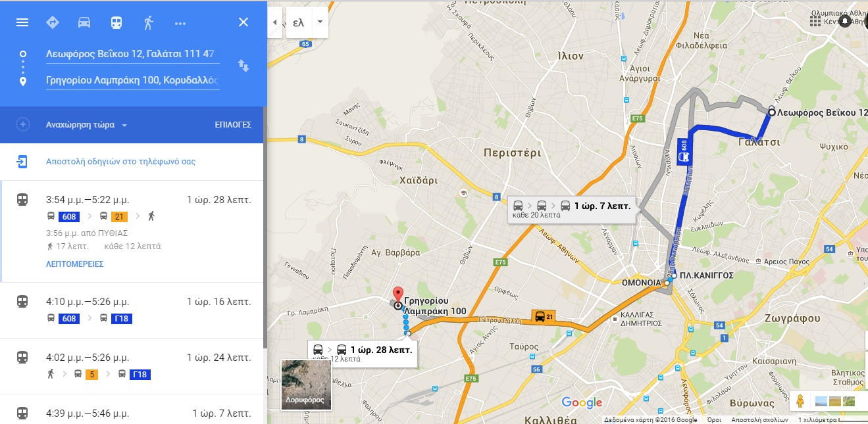Image resolution: width=868 pixels, height=424 pixels.
Task: Select the 4:02 μ.μ. route with bus 5
Action: [x=132, y=366]
